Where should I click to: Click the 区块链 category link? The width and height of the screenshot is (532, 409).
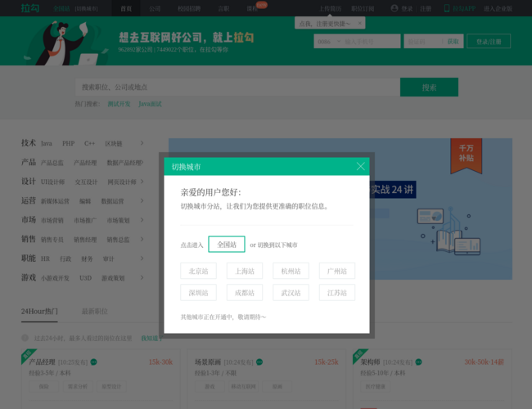[113, 143]
